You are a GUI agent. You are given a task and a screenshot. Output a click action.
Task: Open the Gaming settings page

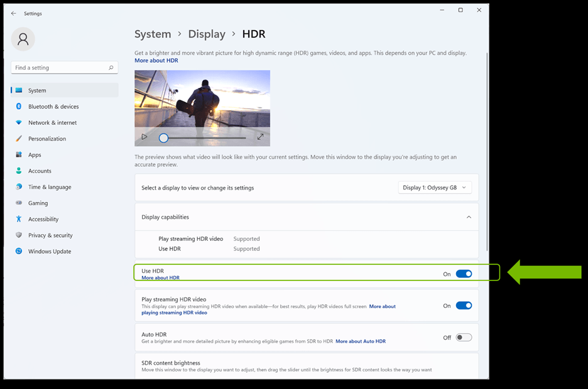tap(38, 203)
